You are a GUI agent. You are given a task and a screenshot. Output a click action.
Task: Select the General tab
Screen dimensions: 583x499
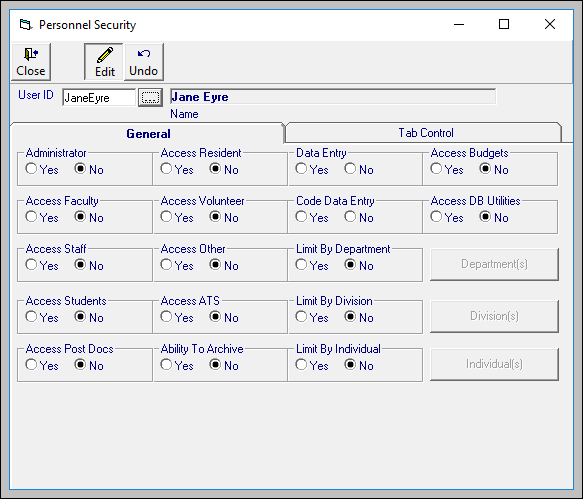[148, 133]
